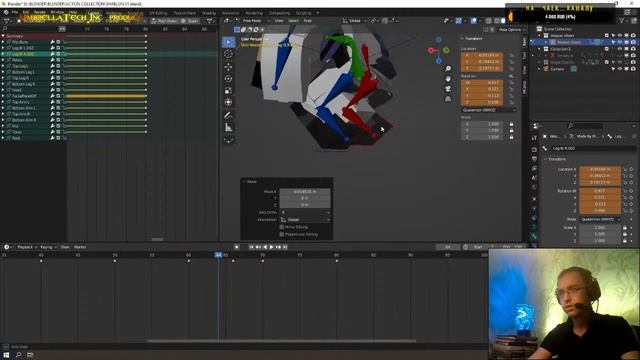The image size is (640, 360).
Task: Expand the Root channel in the dope sheet
Action: (x=3, y=138)
